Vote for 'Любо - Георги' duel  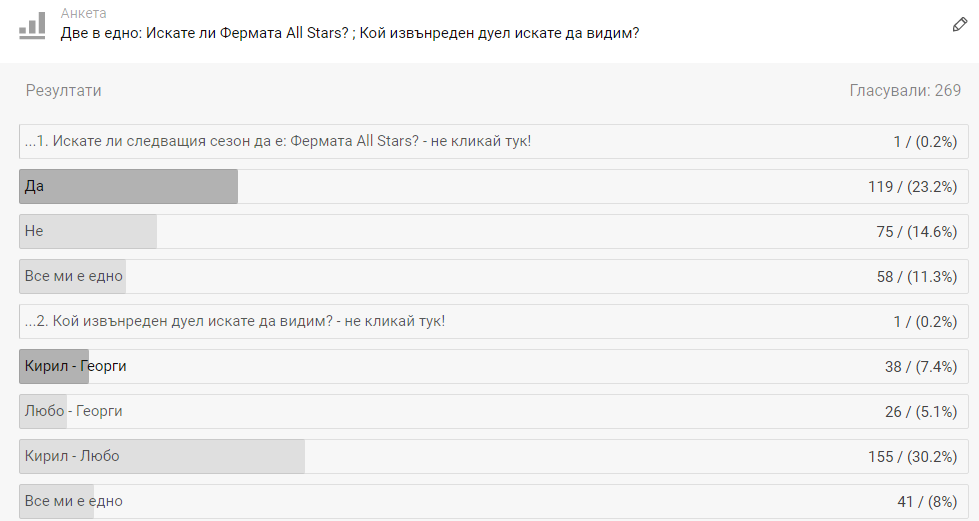(494, 411)
